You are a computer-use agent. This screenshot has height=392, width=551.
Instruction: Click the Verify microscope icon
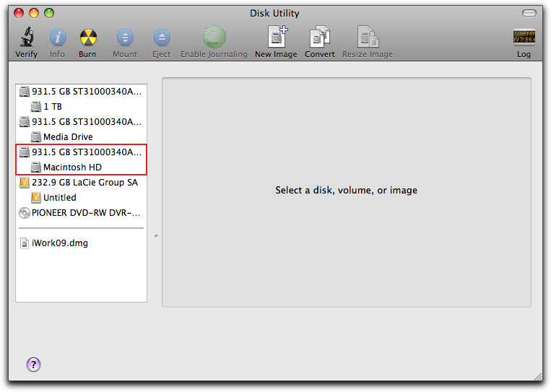27,38
